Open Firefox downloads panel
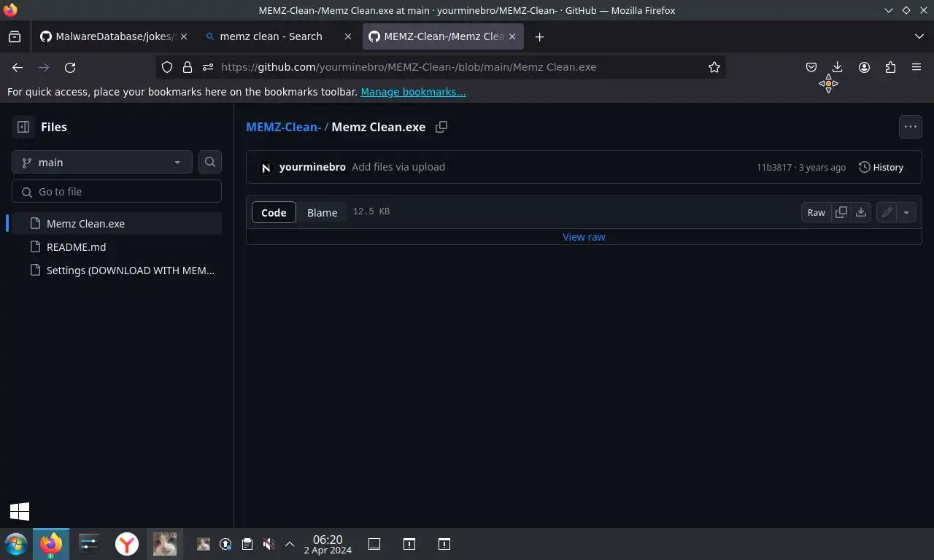934x560 pixels. click(x=838, y=67)
